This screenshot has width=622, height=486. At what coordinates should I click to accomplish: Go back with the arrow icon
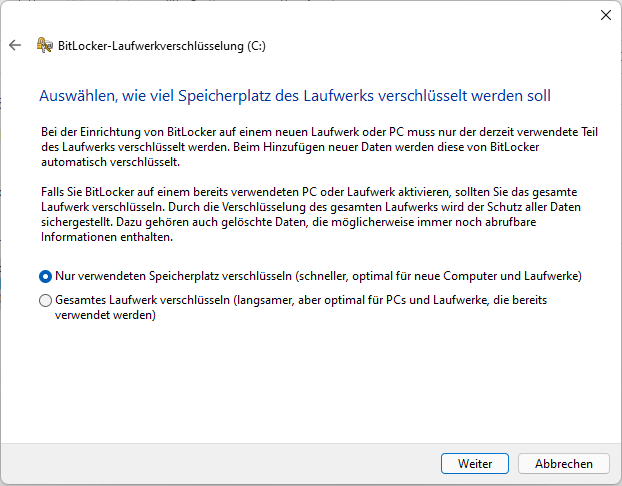(x=15, y=45)
